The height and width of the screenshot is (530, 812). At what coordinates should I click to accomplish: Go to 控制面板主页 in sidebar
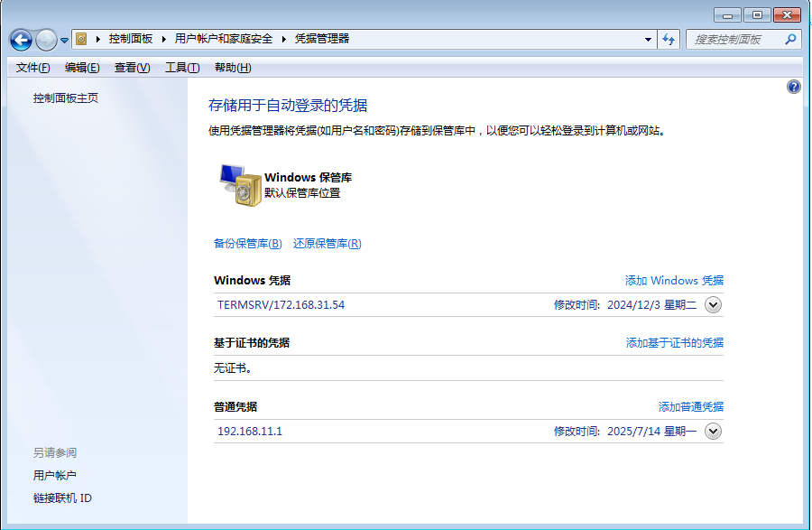click(66, 98)
